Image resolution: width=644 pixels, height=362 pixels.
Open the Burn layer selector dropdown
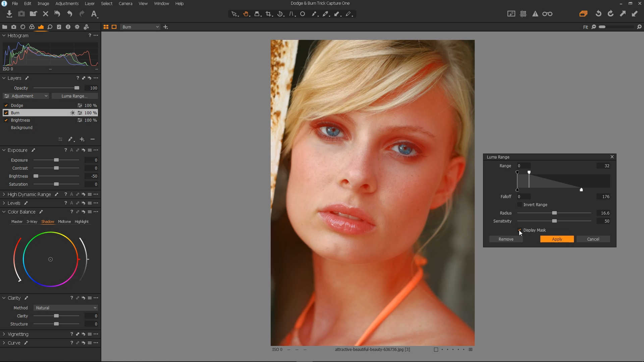click(140, 27)
